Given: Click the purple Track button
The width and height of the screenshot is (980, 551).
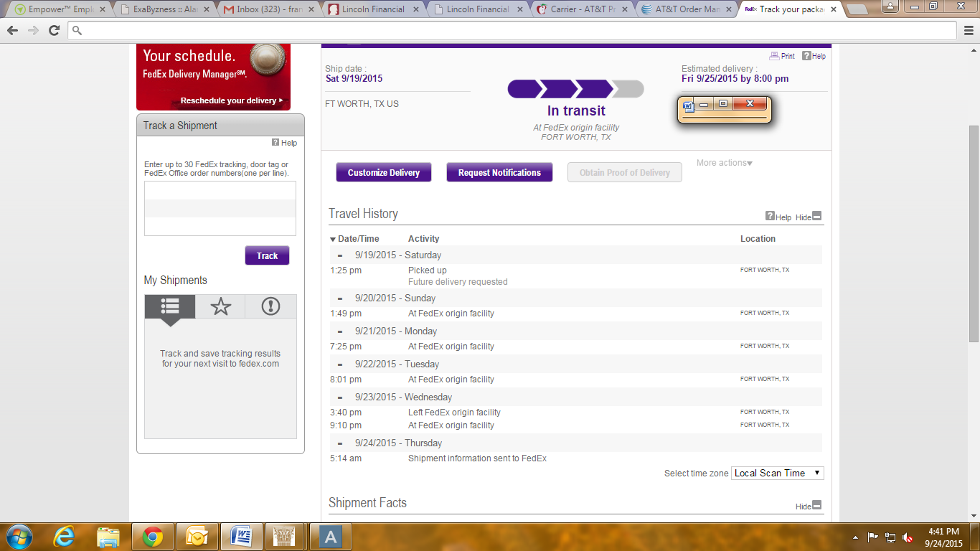Looking at the screenshot, I should (x=267, y=255).
